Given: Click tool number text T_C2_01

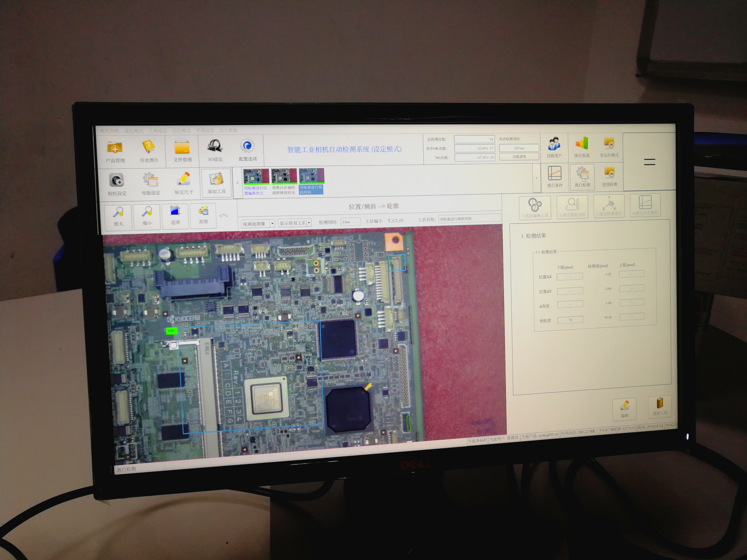Looking at the screenshot, I should point(396,220).
